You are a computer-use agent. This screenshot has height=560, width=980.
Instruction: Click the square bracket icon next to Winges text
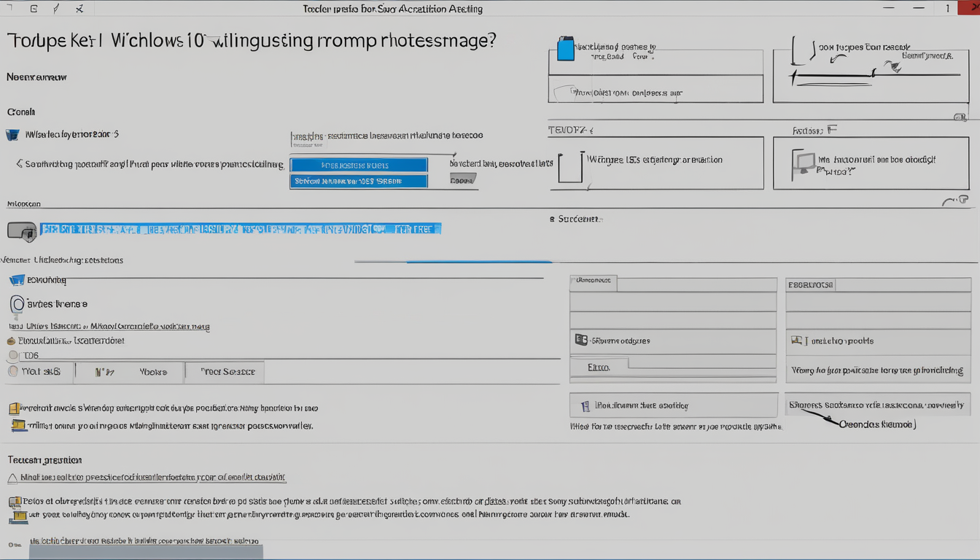570,166
